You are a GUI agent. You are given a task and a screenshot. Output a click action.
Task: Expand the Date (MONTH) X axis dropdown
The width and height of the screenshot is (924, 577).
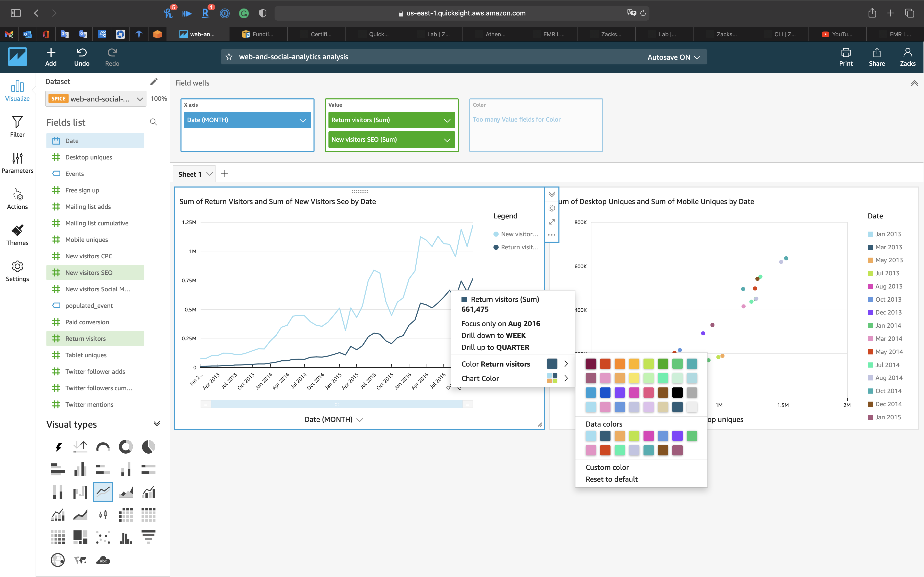tap(303, 120)
